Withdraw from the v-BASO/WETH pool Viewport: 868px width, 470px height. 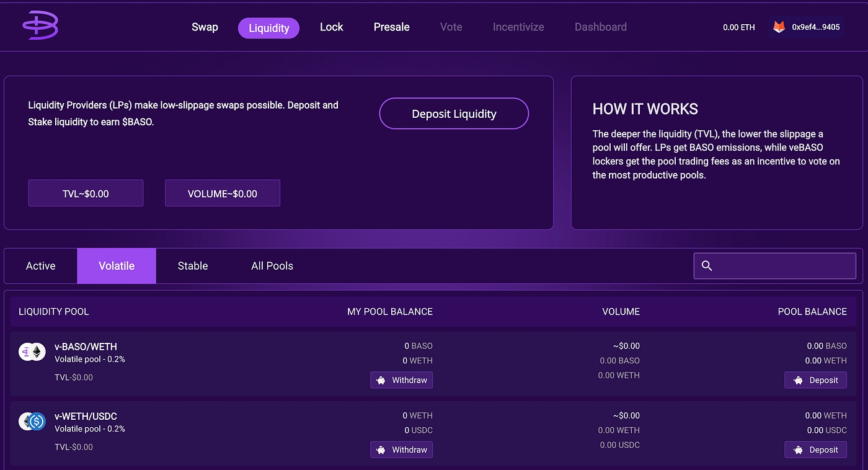click(402, 380)
